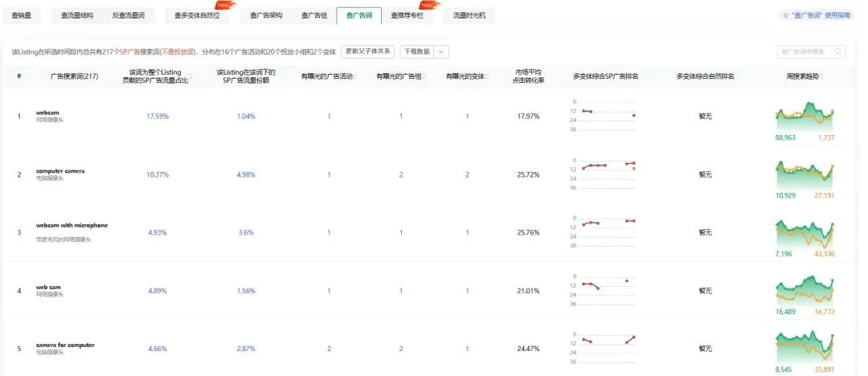Open the 查销量 tab

click(21, 15)
